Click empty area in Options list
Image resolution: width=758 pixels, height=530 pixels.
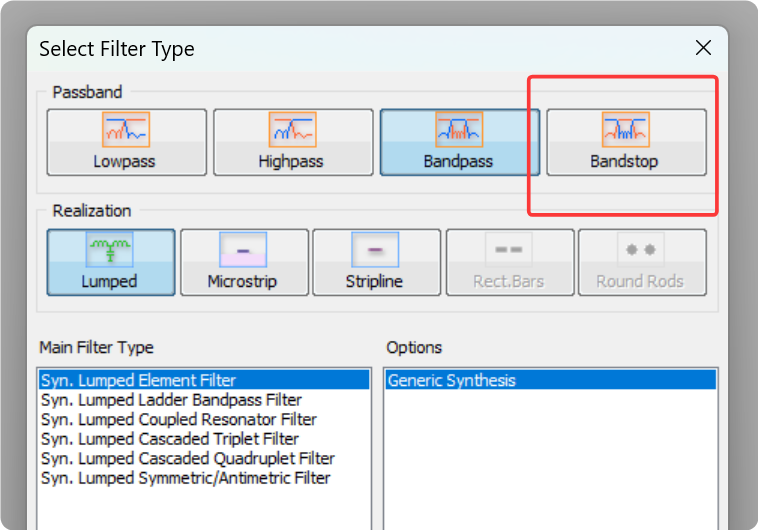[x=550, y=460]
